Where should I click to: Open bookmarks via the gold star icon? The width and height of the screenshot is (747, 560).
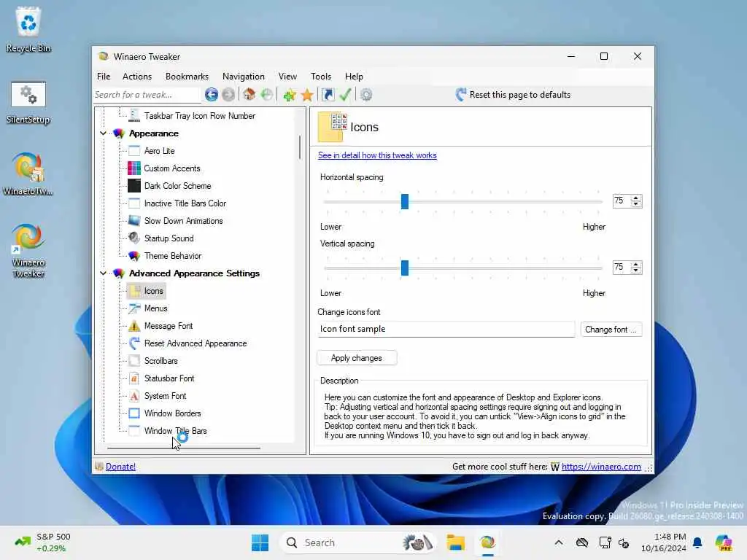[x=307, y=95]
